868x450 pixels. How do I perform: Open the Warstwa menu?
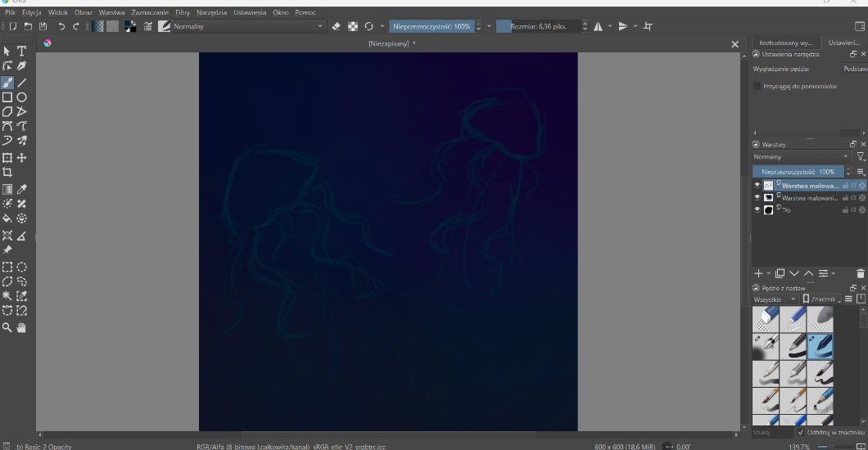pos(112,13)
